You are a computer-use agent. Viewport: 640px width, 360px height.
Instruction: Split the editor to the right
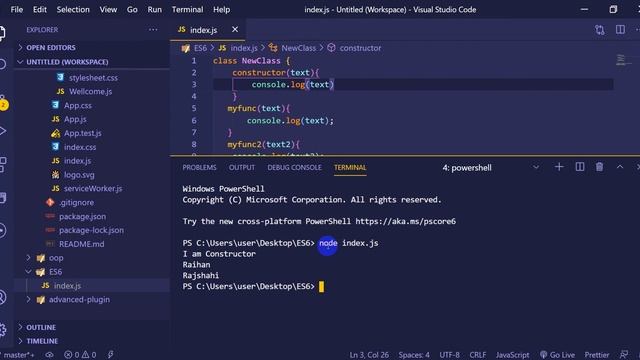620,29
